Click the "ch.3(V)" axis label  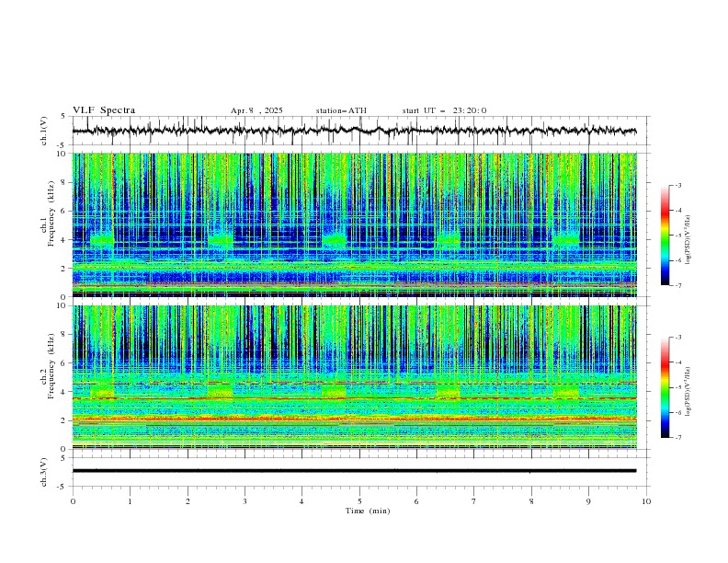tap(44, 472)
